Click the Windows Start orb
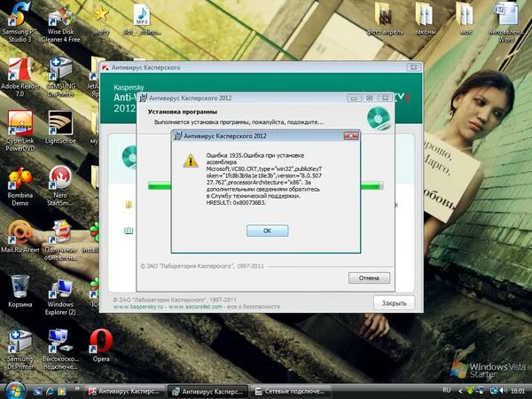532x399 pixels. [x=14, y=391]
